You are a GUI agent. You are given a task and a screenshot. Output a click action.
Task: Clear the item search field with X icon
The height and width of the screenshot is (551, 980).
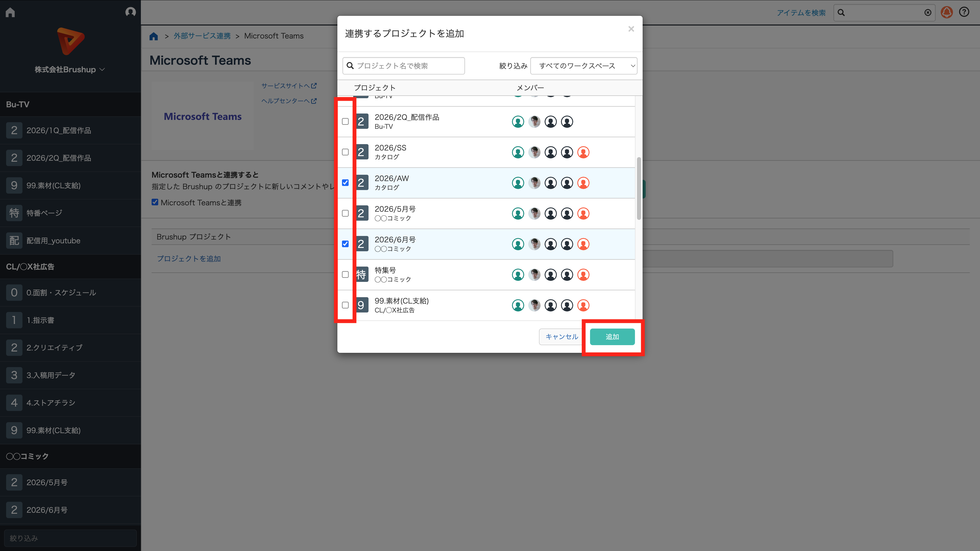pos(928,12)
